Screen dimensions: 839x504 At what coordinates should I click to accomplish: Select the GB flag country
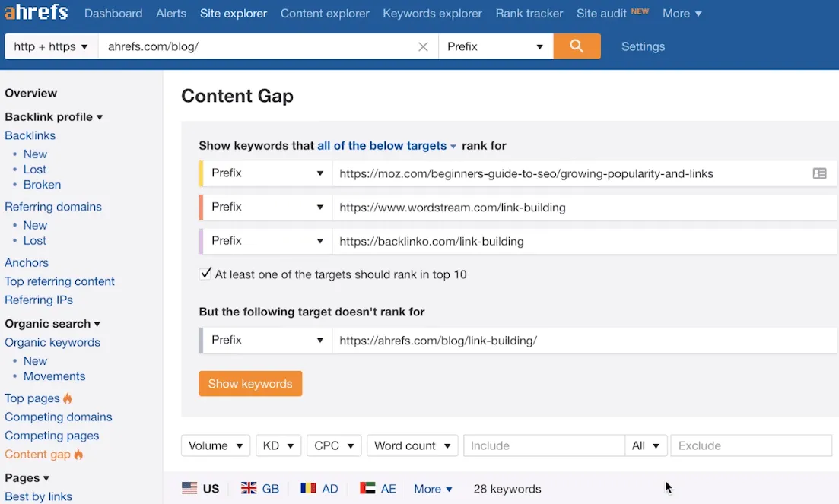(260, 489)
